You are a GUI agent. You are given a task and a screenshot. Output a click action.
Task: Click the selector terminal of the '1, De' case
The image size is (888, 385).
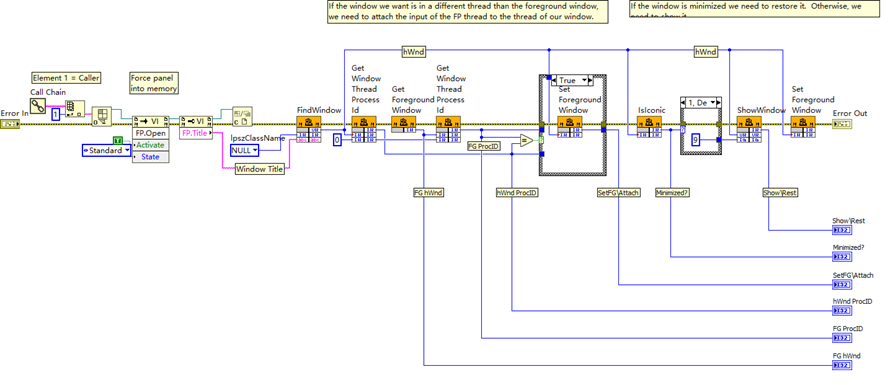click(682, 130)
